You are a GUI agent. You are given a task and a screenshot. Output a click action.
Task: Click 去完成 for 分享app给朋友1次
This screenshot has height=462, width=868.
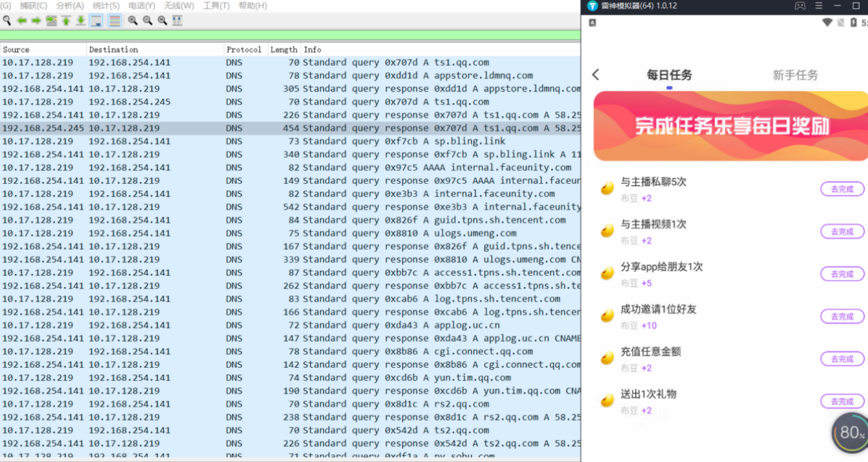pyautogui.click(x=842, y=274)
